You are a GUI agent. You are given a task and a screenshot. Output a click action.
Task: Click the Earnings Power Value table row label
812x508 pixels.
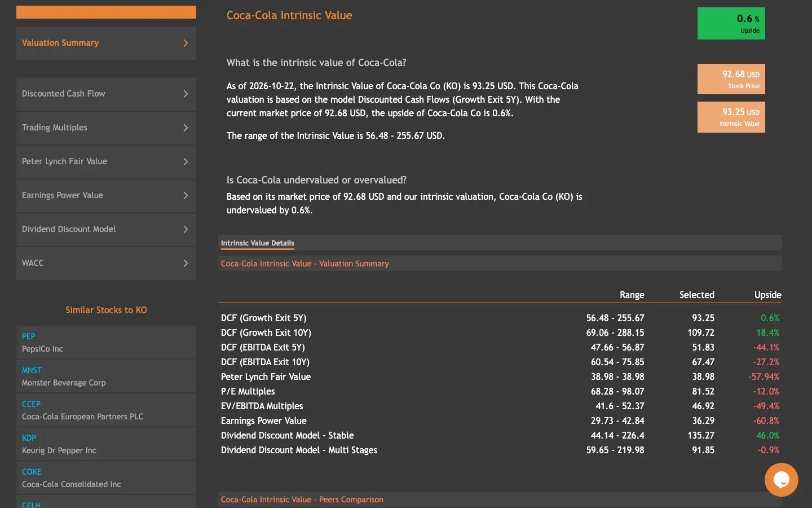coord(263,421)
